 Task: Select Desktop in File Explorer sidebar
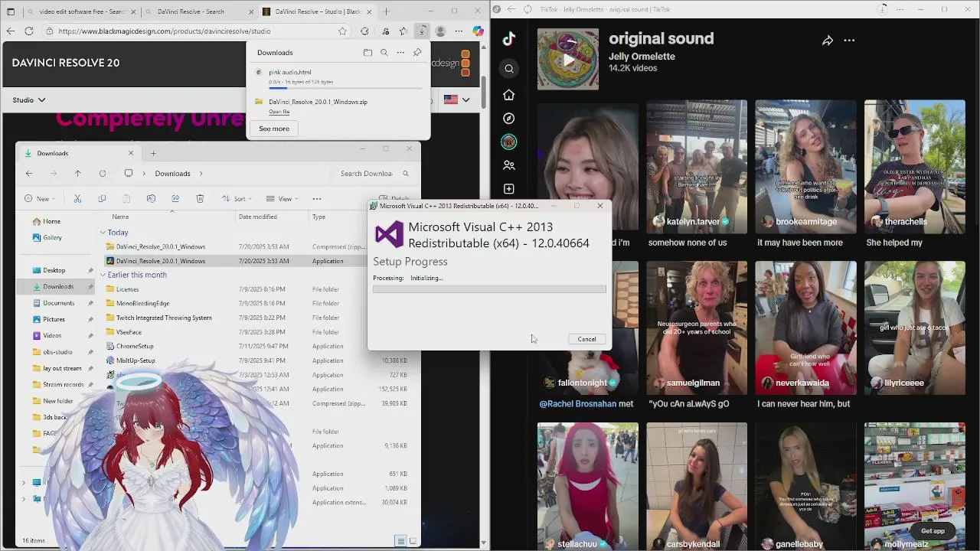click(54, 270)
